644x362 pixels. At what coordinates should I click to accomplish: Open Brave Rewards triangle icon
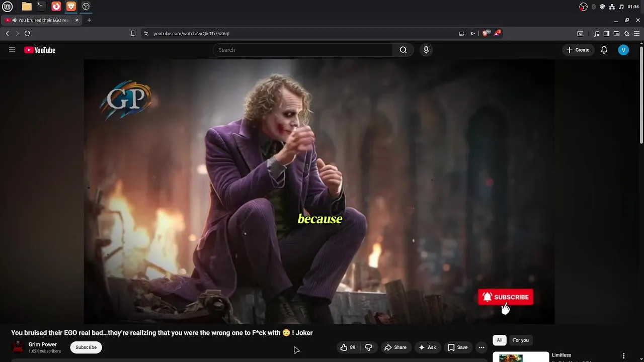point(497,34)
